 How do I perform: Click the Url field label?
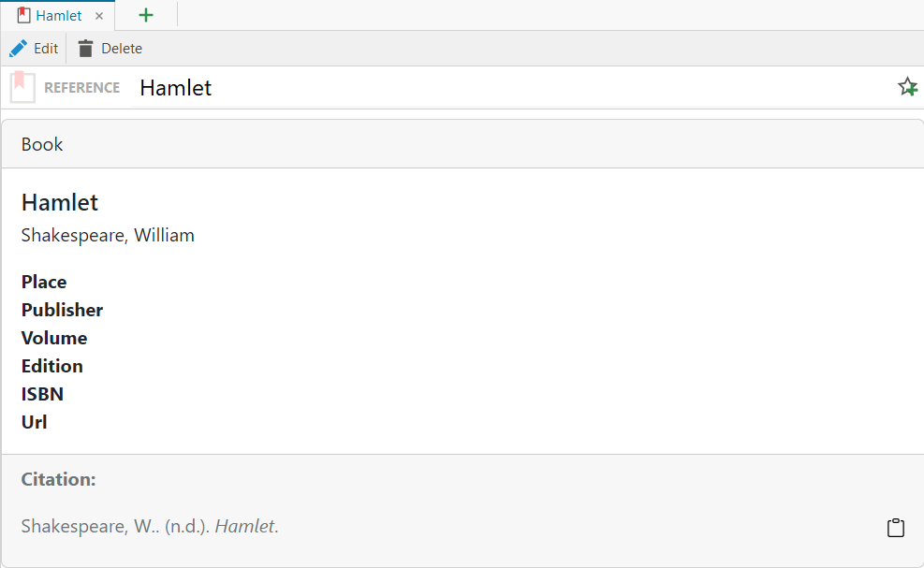pos(35,422)
